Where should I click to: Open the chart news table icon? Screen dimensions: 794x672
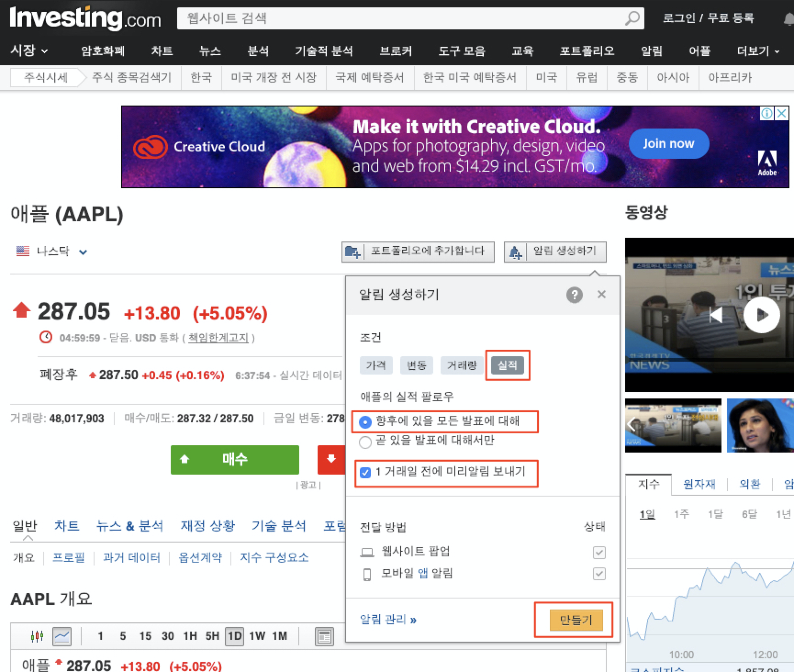click(x=324, y=637)
